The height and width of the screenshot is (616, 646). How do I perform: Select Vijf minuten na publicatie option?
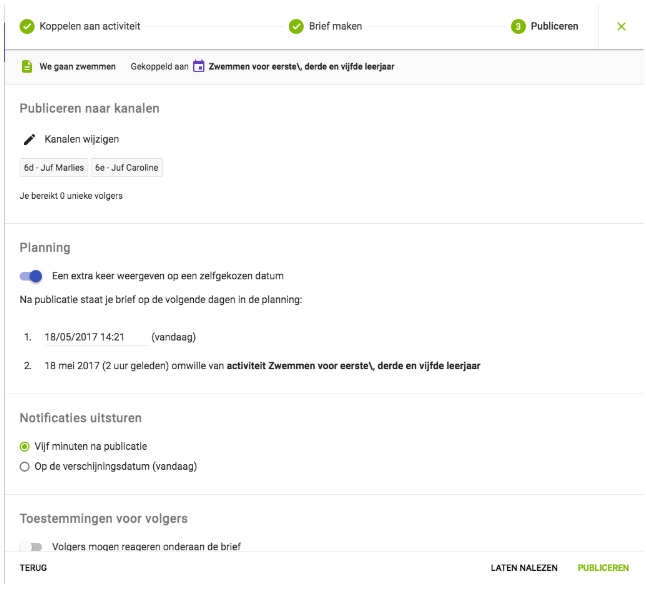(25, 446)
